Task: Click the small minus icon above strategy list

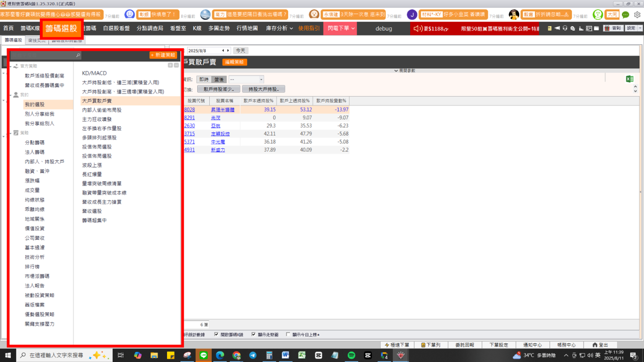Action: click(x=176, y=65)
